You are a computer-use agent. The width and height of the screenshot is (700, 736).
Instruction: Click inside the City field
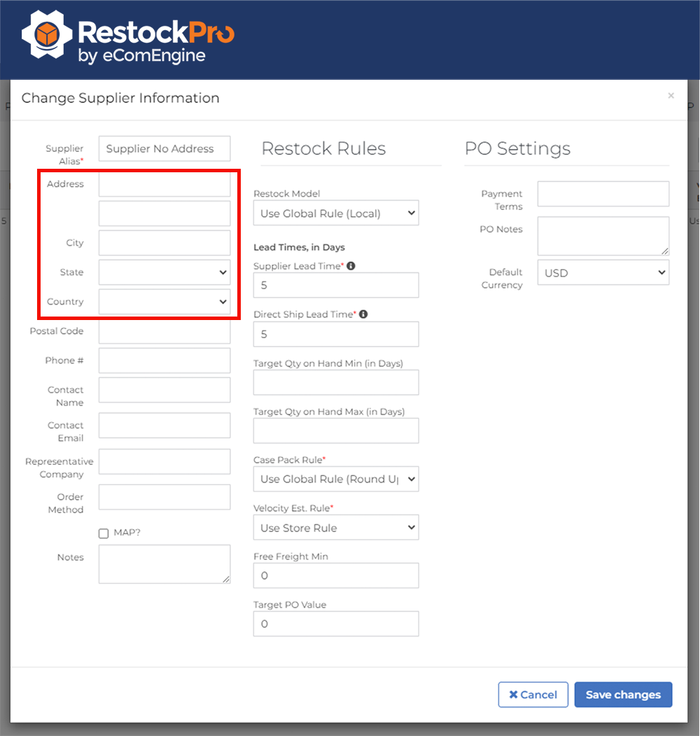coord(164,242)
